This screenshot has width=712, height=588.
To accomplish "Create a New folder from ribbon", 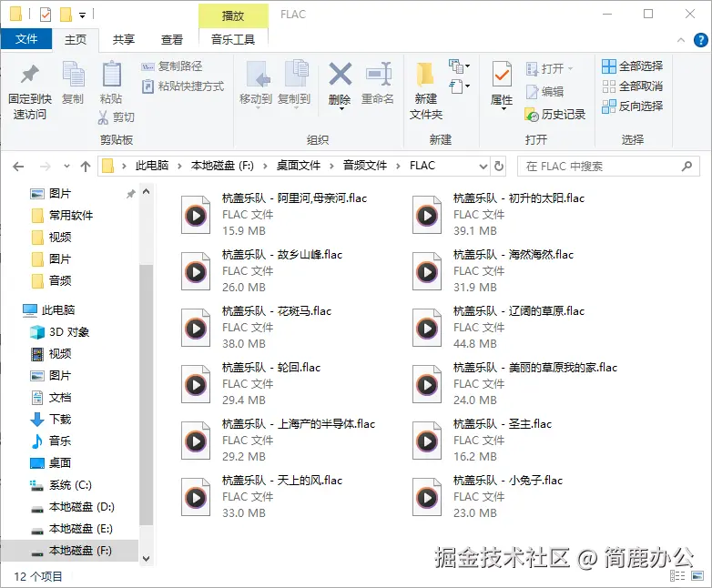I will (425, 90).
